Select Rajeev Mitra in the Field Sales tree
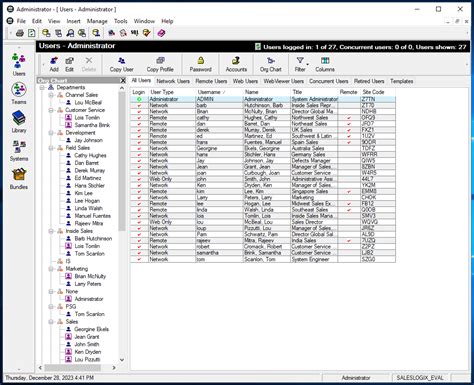This screenshot has width=474, height=385. coord(89,223)
